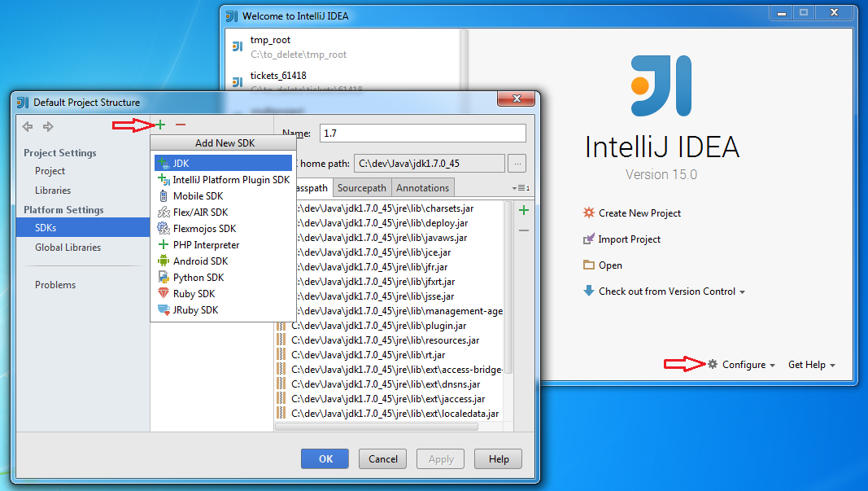Screen dimensions: 868x491
Task: Click the green plus Add New SDK icon
Action: (160, 125)
